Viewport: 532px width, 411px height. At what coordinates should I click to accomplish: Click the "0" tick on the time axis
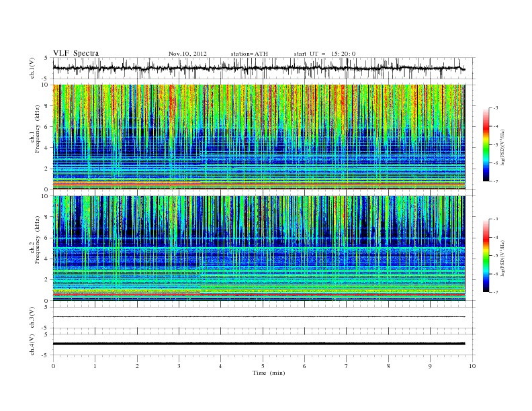(x=53, y=366)
